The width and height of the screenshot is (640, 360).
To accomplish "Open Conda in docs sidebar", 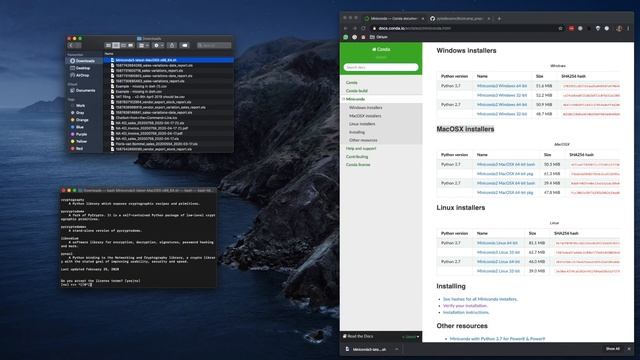I will point(351,82).
